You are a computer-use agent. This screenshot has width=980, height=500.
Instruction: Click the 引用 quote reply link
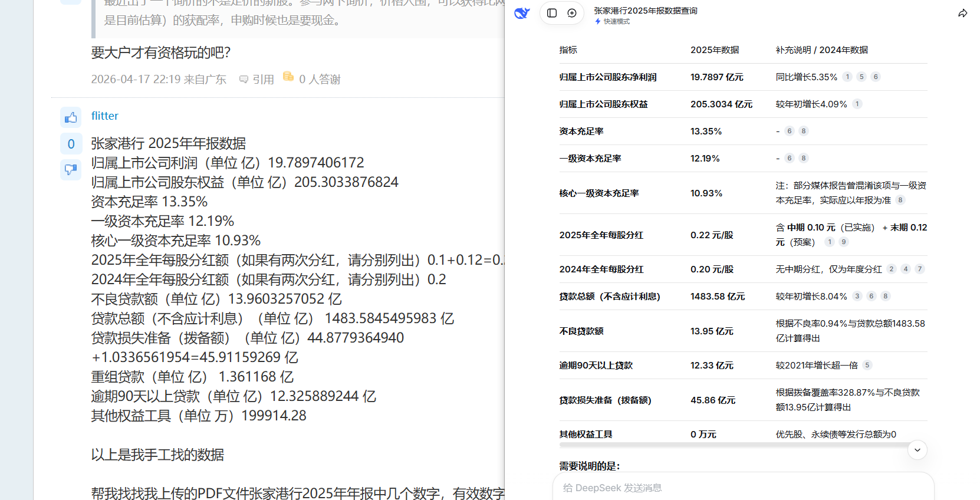(257, 80)
